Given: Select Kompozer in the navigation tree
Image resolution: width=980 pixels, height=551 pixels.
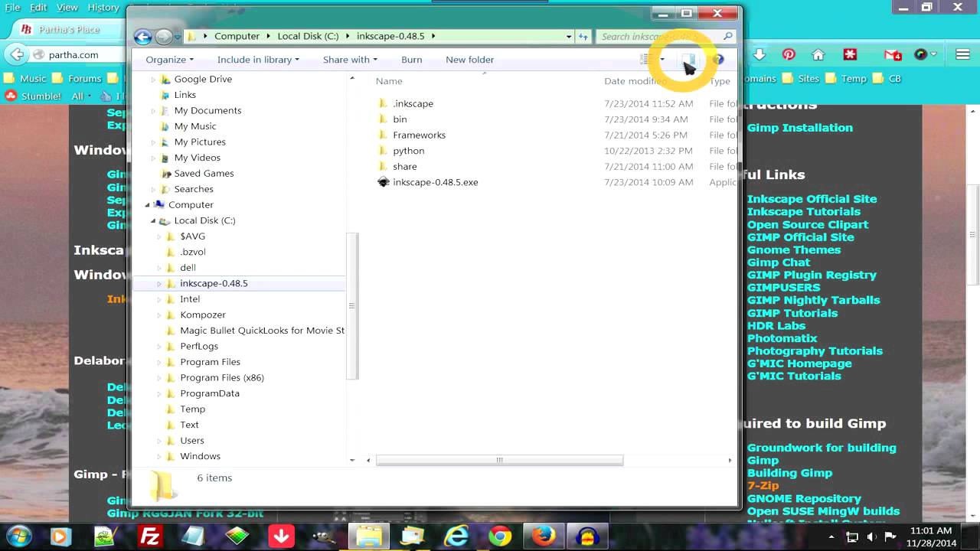Looking at the screenshot, I should [202, 315].
